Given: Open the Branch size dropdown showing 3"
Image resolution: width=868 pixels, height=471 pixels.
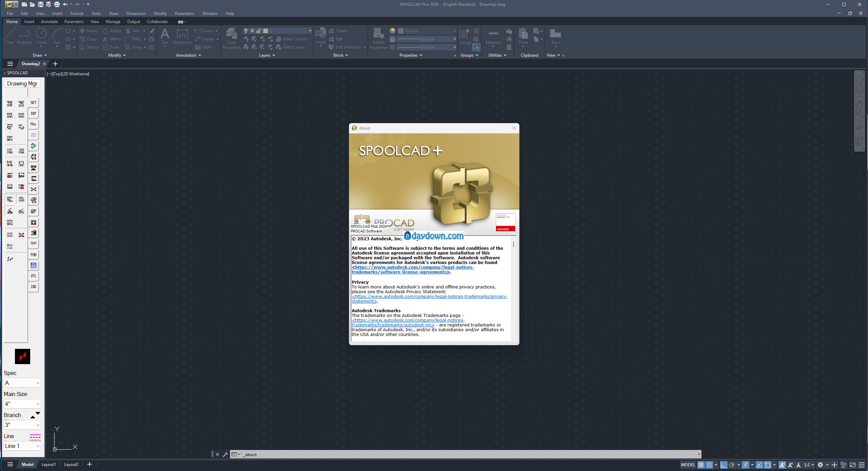Looking at the screenshot, I should [x=22, y=425].
